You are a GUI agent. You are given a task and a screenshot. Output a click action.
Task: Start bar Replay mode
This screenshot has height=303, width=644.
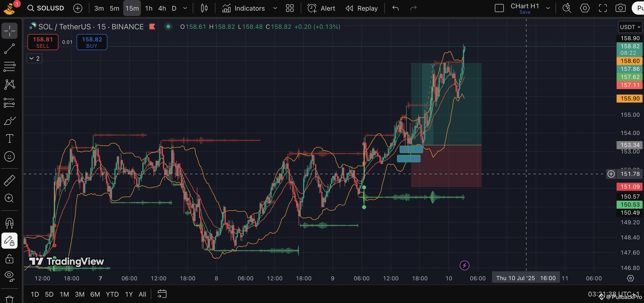click(x=361, y=8)
